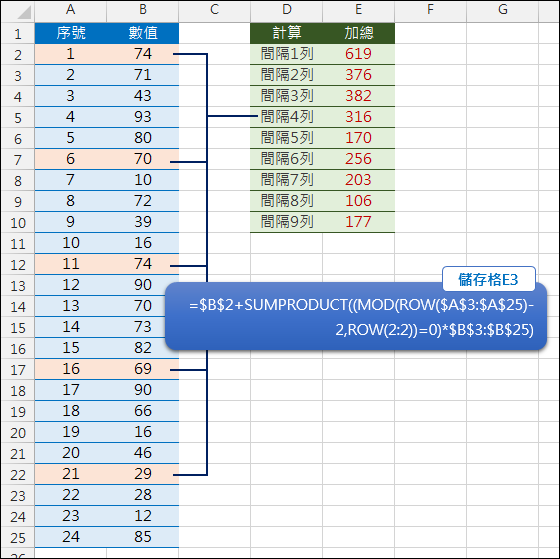Select cell 間隔7列
The width and height of the screenshot is (560, 559).
point(286,180)
